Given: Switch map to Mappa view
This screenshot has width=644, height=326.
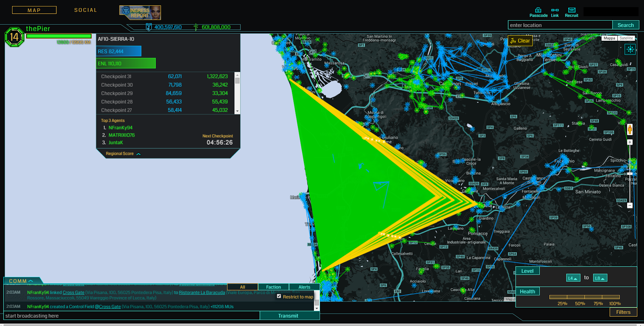Looking at the screenshot, I should (609, 38).
